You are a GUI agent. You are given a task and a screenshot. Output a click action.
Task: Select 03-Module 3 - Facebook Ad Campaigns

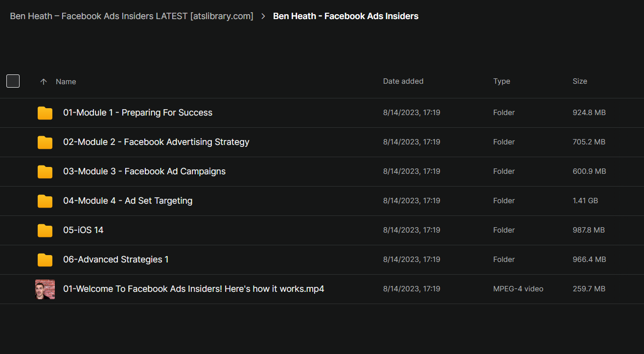pos(144,171)
